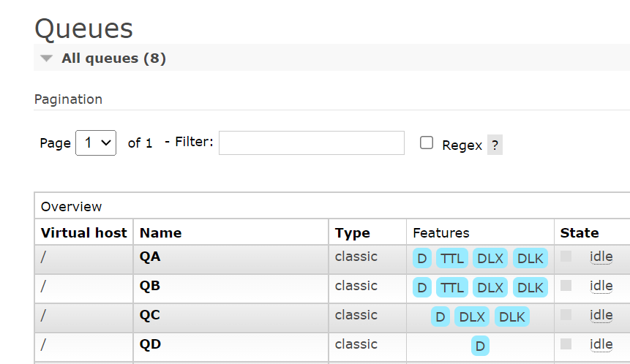Screen dimensions: 630x364
Task: Open queue QC details
Action: click(150, 315)
